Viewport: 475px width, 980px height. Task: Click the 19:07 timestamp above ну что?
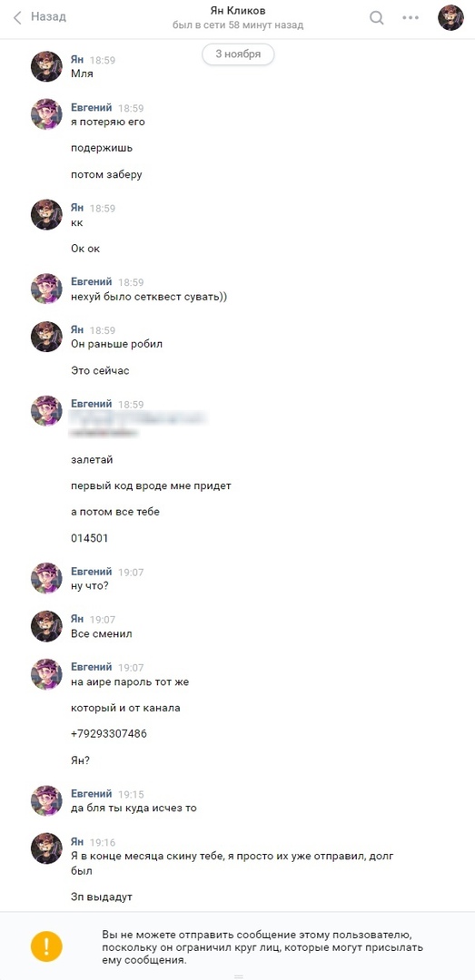coord(131,573)
